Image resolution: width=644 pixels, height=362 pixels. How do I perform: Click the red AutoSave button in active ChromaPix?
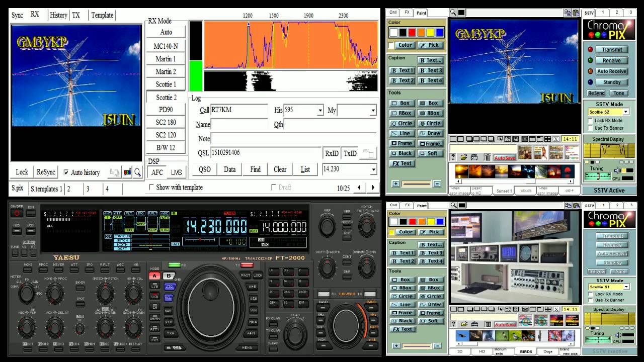coord(505,158)
